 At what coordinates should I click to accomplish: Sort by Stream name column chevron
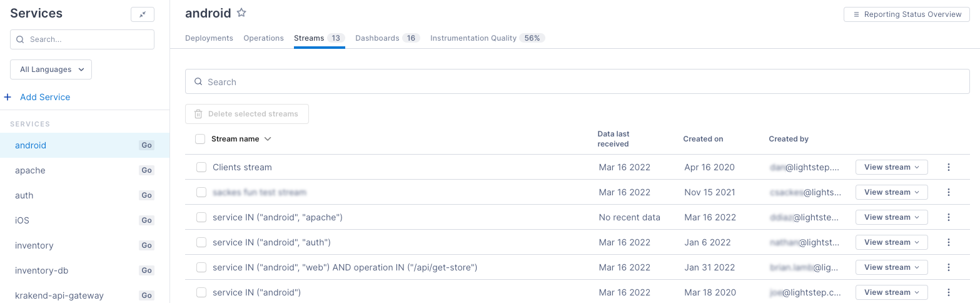(268, 139)
